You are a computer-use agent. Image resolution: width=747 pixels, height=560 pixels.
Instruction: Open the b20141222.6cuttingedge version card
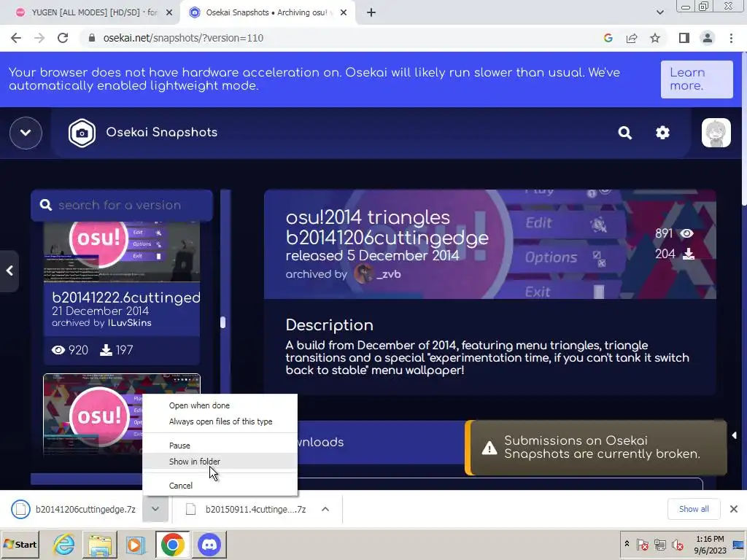pos(122,293)
